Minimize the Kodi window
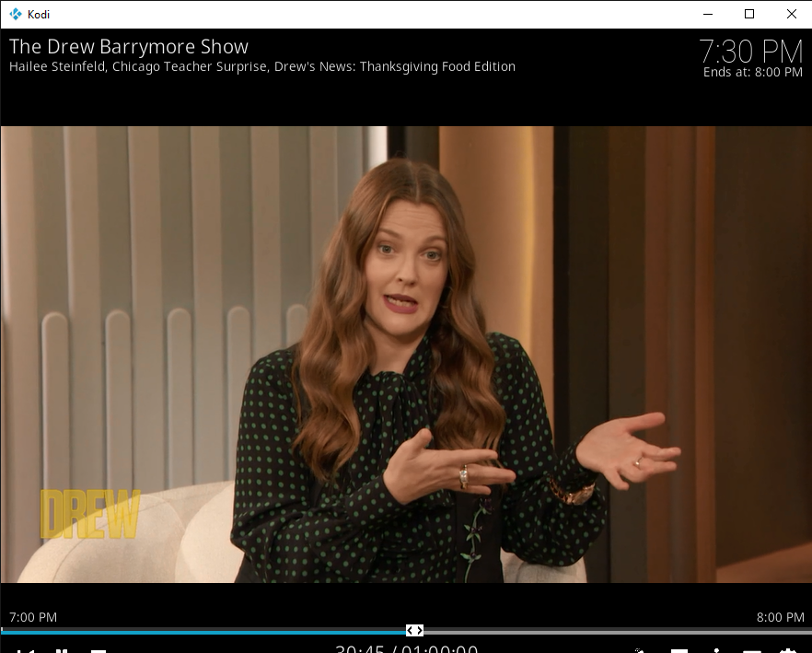The image size is (812, 653). click(x=708, y=14)
